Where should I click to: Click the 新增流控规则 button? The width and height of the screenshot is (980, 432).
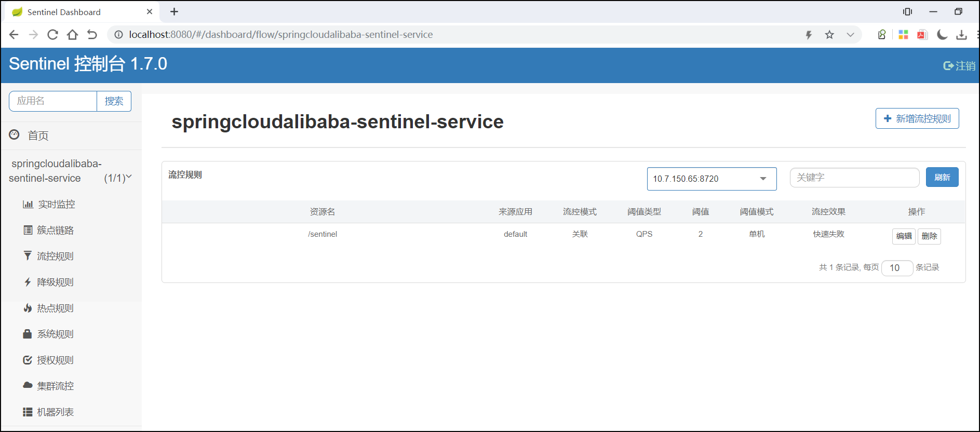click(x=917, y=118)
